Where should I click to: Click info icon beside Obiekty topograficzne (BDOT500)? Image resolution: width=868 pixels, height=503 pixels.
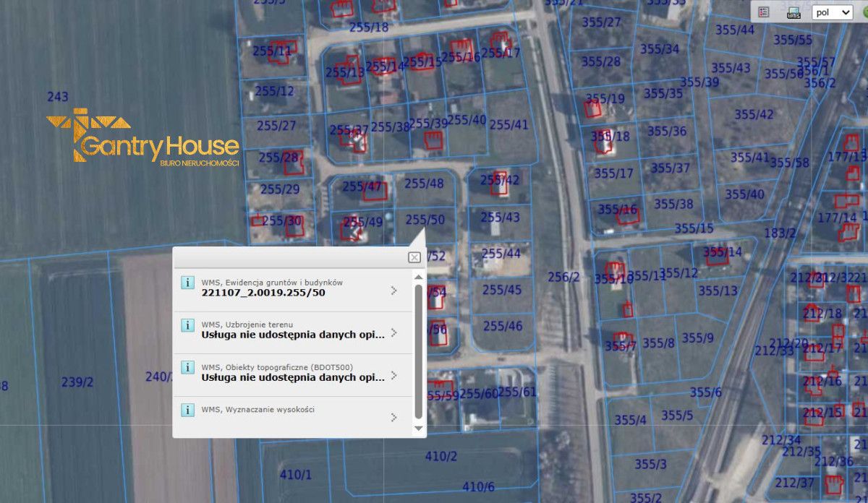point(187,367)
